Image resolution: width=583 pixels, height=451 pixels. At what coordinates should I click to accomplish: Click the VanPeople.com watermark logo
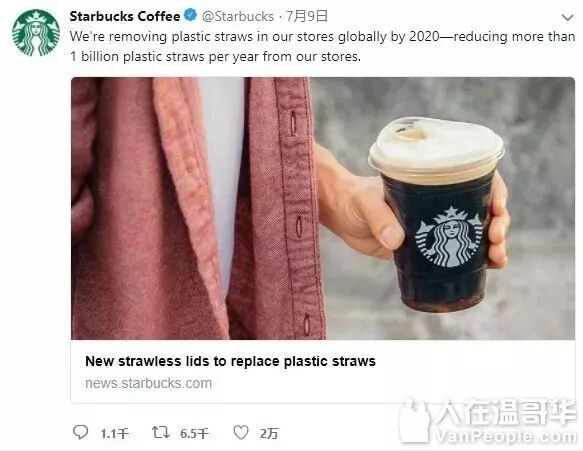(488, 421)
